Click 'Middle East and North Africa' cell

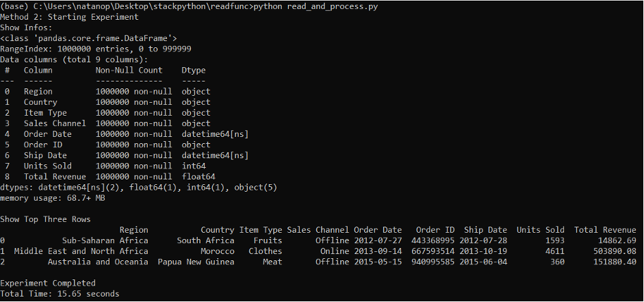[x=81, y=251]
